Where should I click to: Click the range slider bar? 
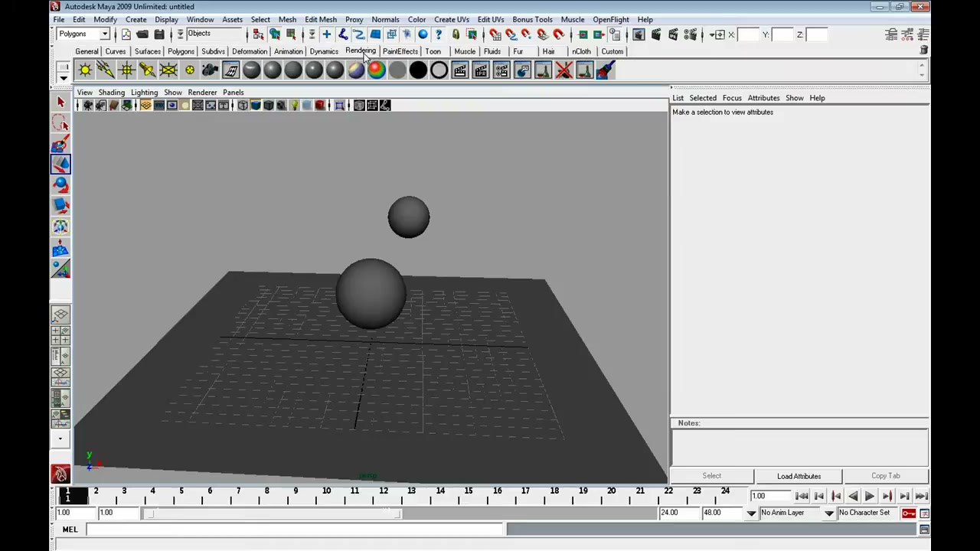point(273,513)
